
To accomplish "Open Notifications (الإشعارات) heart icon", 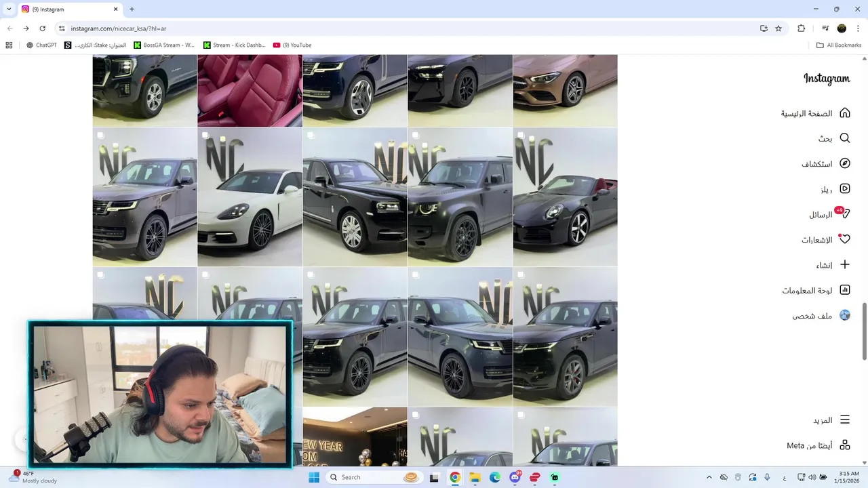I will [x=844, y=239].
